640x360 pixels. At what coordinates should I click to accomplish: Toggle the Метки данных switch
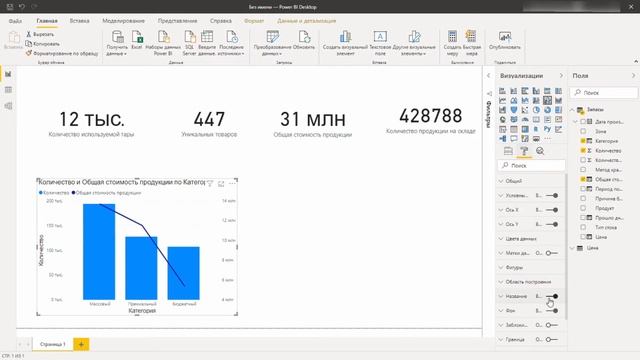click(x=552, y=253)
